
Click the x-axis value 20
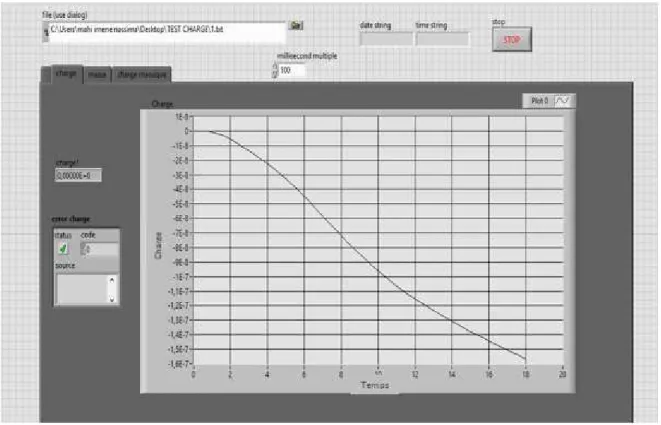click(x=562, y=374)
